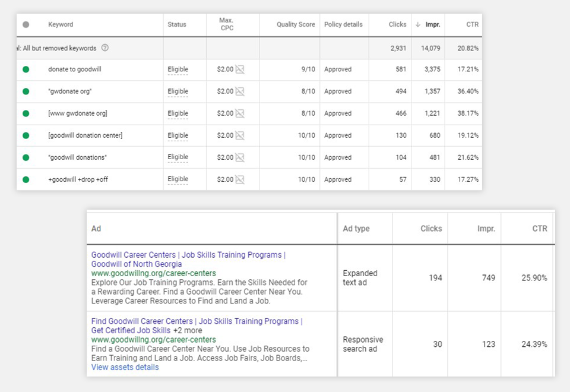Click the 25.90% CTR cell

click(534, 278)
